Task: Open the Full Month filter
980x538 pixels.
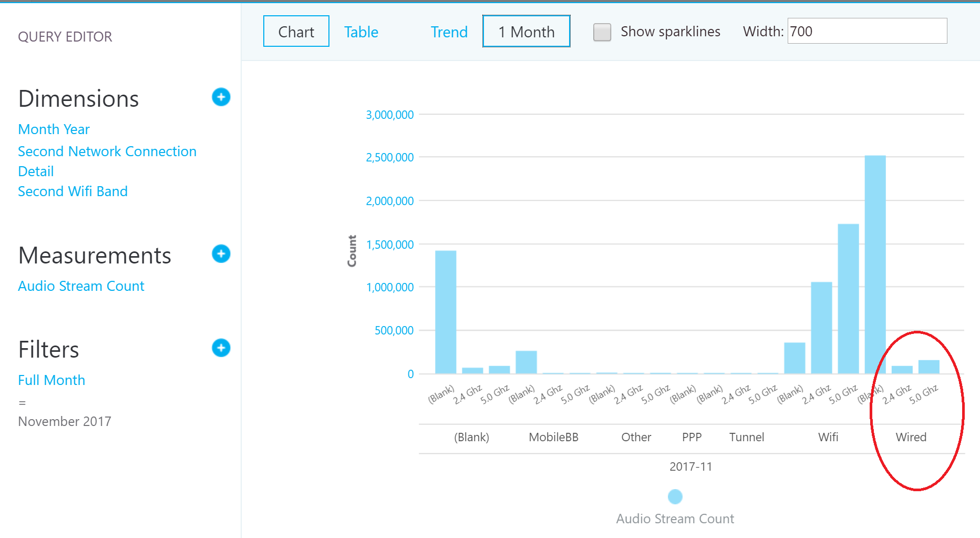Action: click(x=51, y=380)
